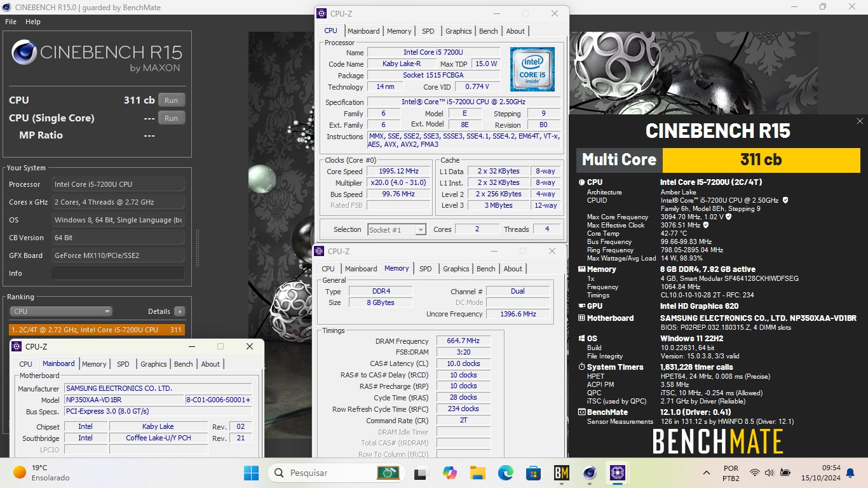Click Core Speed value 1995.12 MHz

click(399, 172)
